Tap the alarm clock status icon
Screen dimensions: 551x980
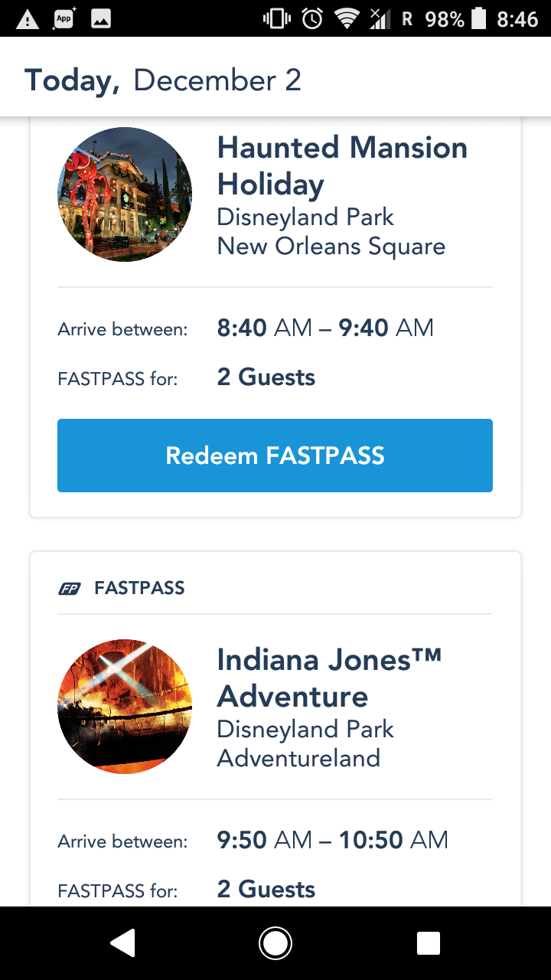pos(312,19)
